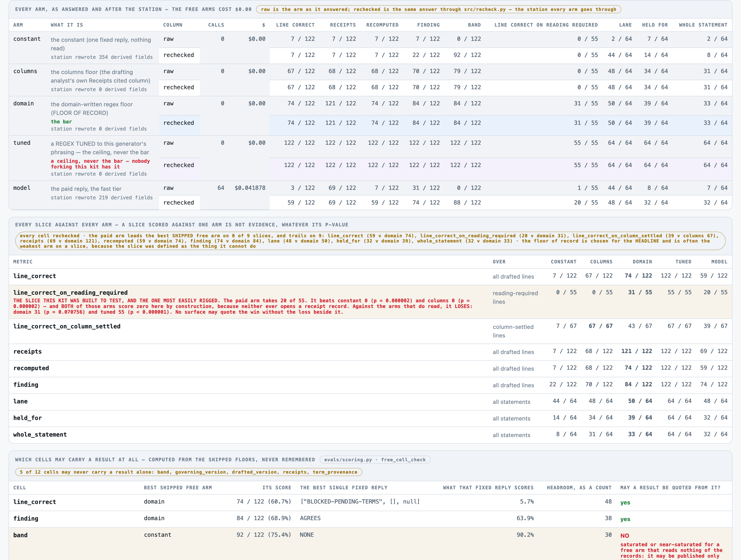Screen dimensions: 741x560
Task: Click the rechecked cell in constant row
Action: [179, 55]
